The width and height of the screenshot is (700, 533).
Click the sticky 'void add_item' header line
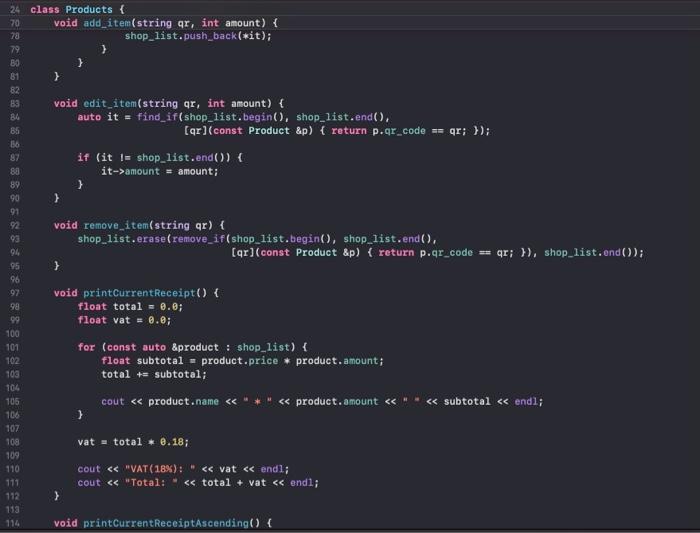166,23
